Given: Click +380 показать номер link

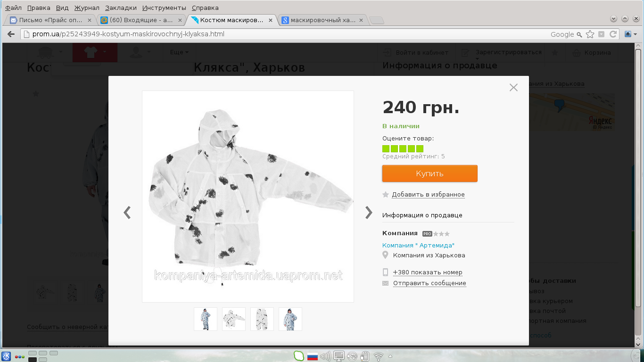Looking at the screenshot, I should coord(428,272).
